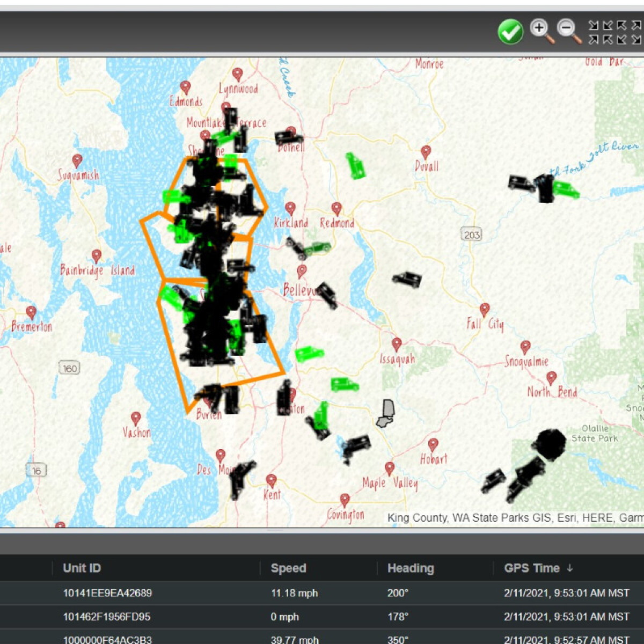
Task: Sort by the Speed column
Action: coord(288,568)
